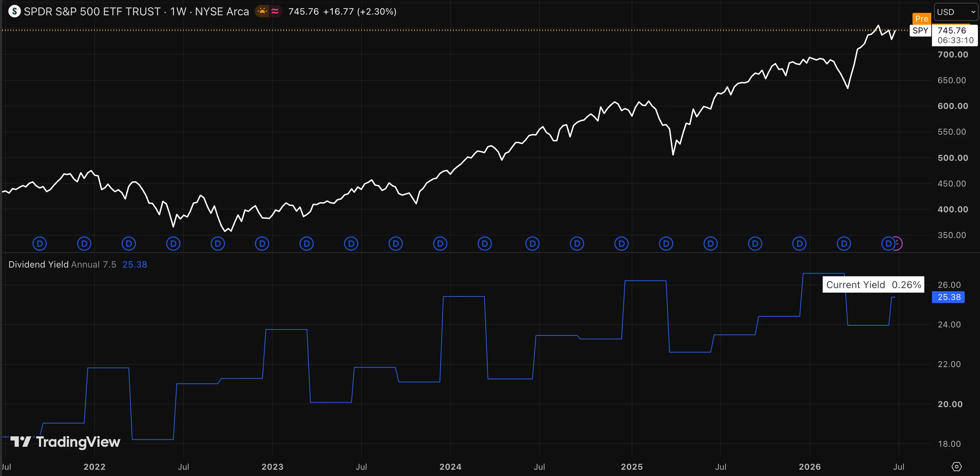Click the SPY symbol label on price axis
Screen dimensions: 980x476
pyautogui.click(x=920, y=30)
